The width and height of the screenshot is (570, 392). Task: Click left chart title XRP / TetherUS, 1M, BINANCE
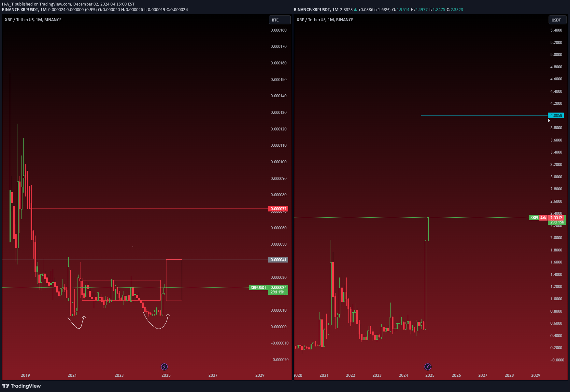coord(33,20)
